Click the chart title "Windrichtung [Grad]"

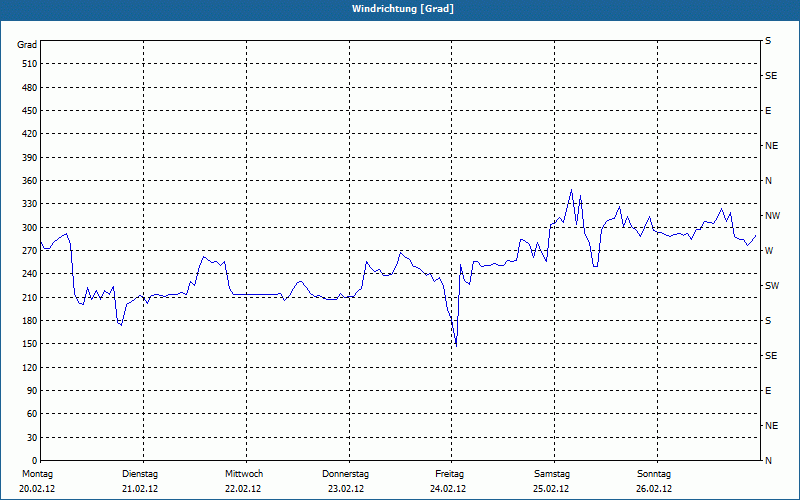[x=403, y=9]
